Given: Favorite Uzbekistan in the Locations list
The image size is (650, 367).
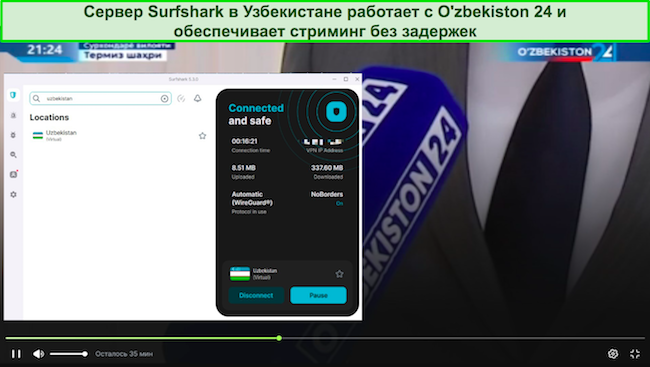Looking at the screenshot, I should pos(202,136).
